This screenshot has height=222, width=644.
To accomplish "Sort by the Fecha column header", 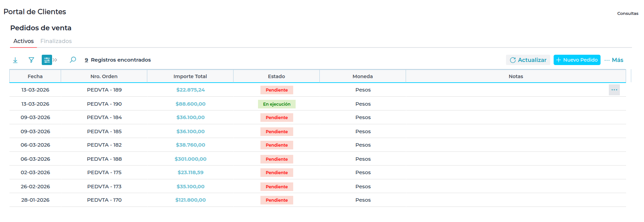I will [35, 76].
